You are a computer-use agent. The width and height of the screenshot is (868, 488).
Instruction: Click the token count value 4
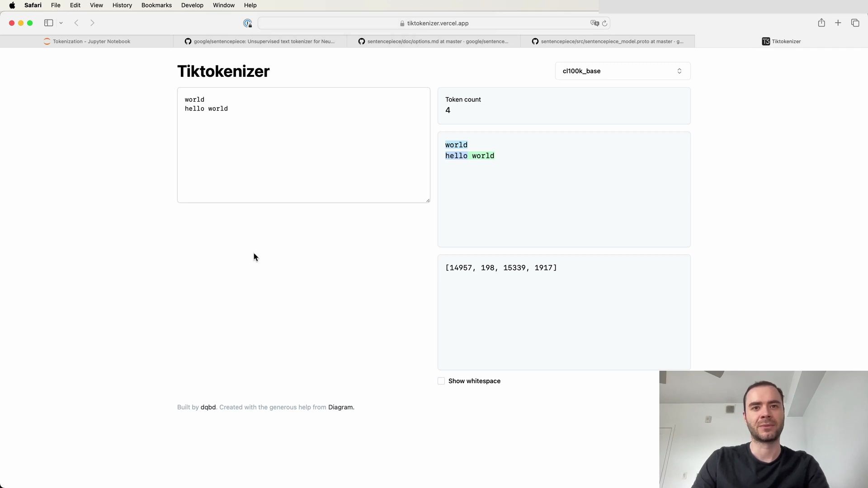pos(448,110)
